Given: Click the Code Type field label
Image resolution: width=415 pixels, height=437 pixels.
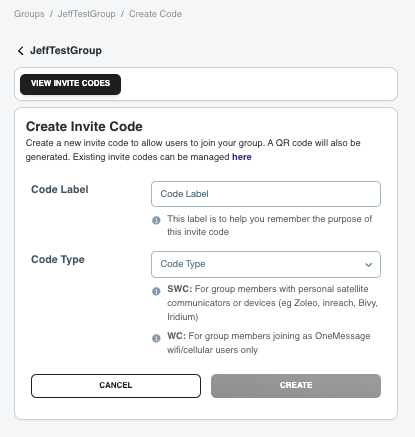Looking at the screenshot, I should tap(58, 260).
